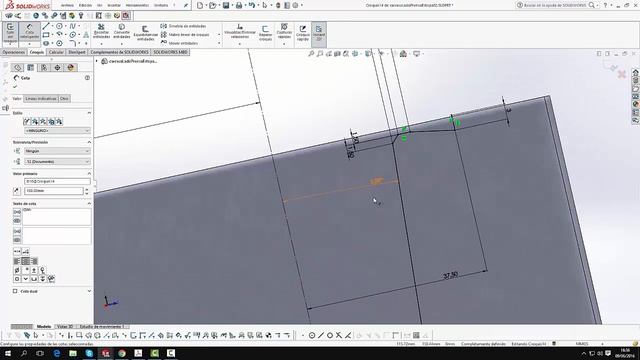Open the DisplayManager appearance tab icon
640x360 pixels.
tap(71, 67)
